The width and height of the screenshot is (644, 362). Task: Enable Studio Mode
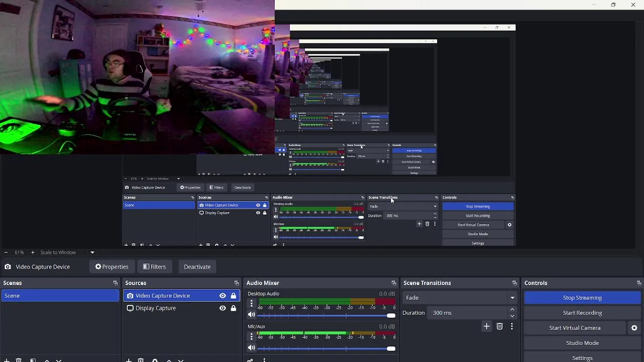tap(582, 343)
